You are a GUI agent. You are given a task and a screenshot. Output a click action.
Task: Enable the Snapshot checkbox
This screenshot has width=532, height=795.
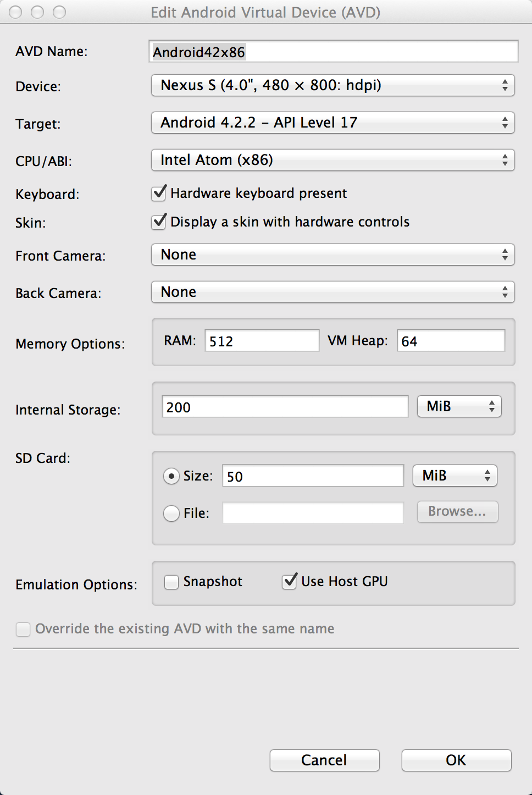pyautogui.click(x=171, y=582)
